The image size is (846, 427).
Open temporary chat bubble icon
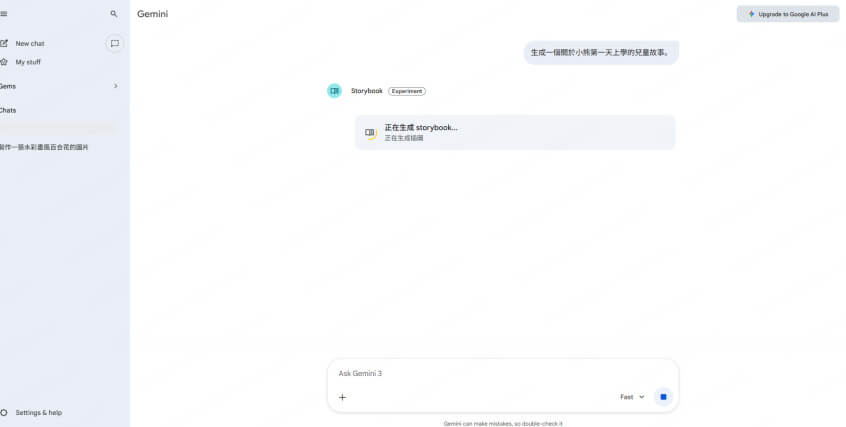coord(114,44)
